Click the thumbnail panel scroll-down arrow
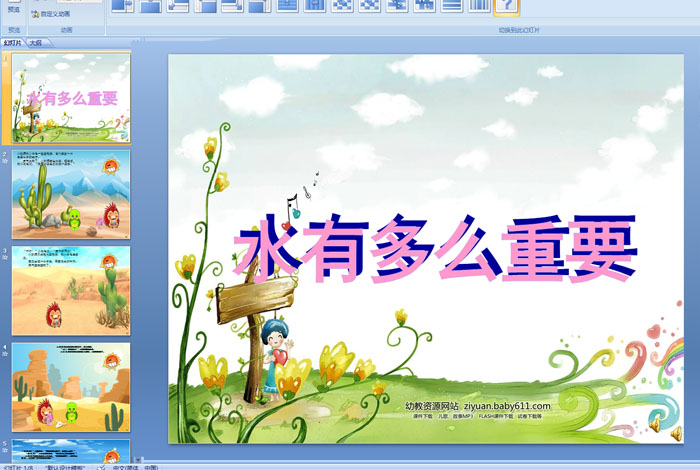700x470 pixels. (x=139, y=459)
